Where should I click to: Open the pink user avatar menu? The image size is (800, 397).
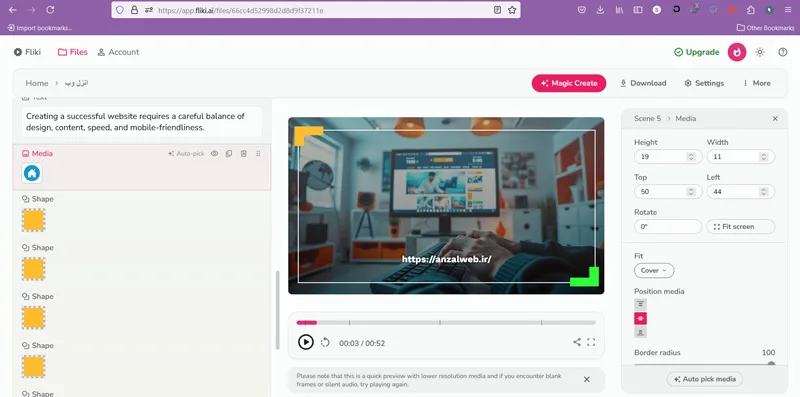coord(737,52)
